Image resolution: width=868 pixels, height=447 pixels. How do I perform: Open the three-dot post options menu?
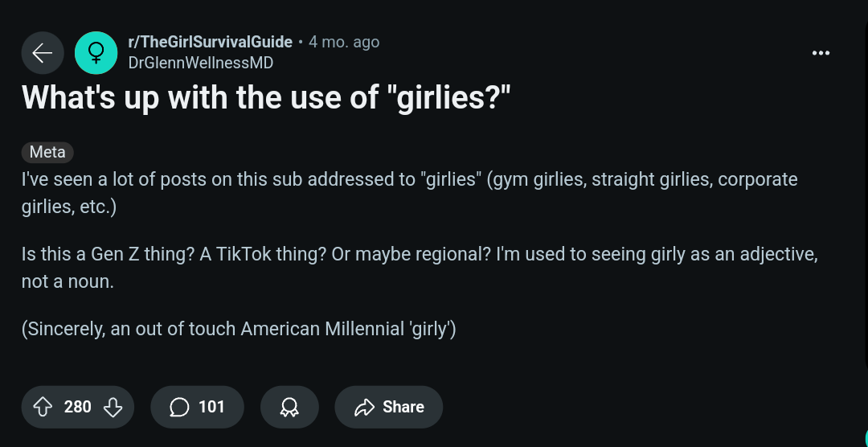[821, 53]
